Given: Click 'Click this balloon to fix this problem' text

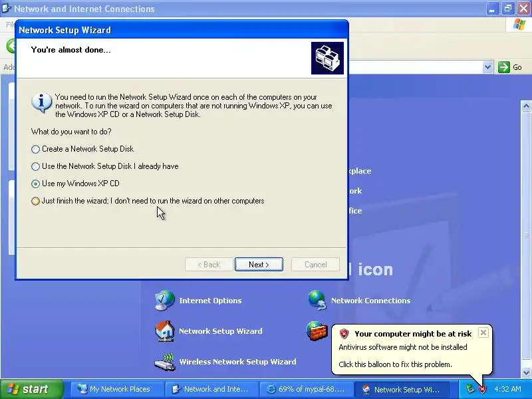Looking at the screenshot, I should coord(395,364).
